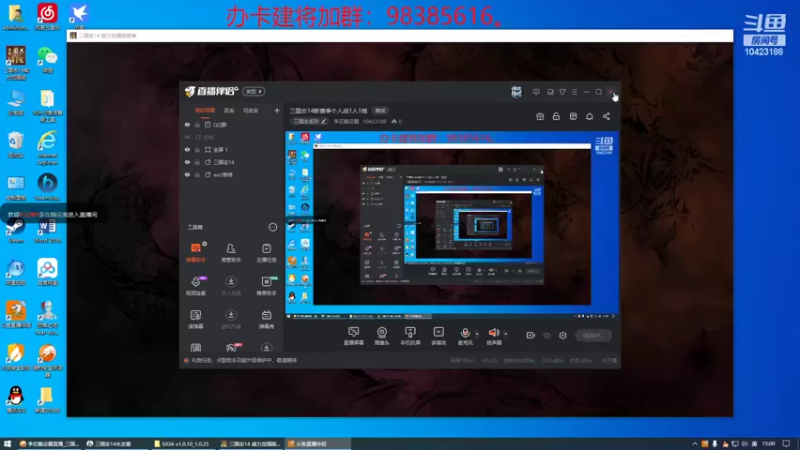Click the start/stop streaming button
The width and height of the screenshot is (800, 450).
[x=593, y=335]
